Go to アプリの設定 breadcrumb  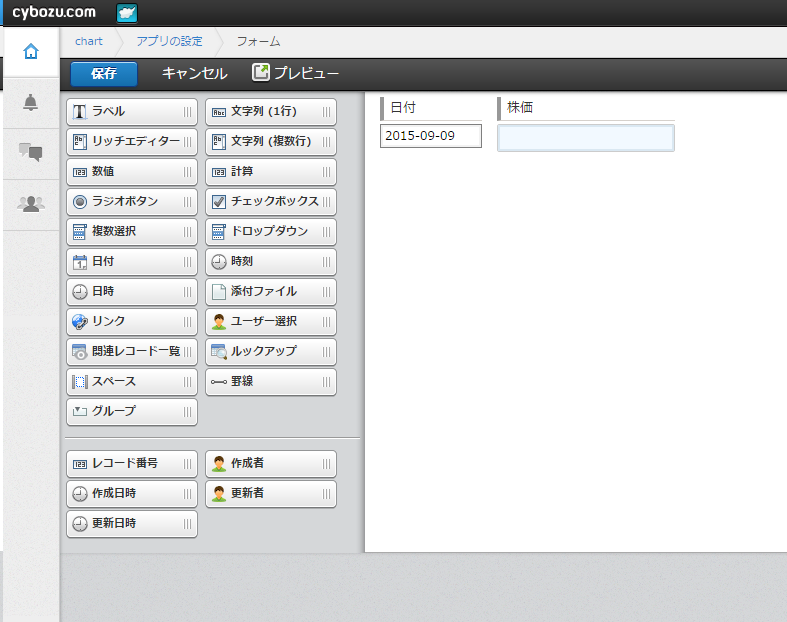pos(170,41)
